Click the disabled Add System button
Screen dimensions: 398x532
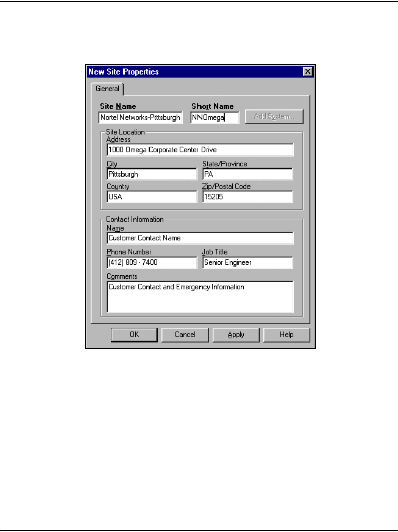(274, 117)
